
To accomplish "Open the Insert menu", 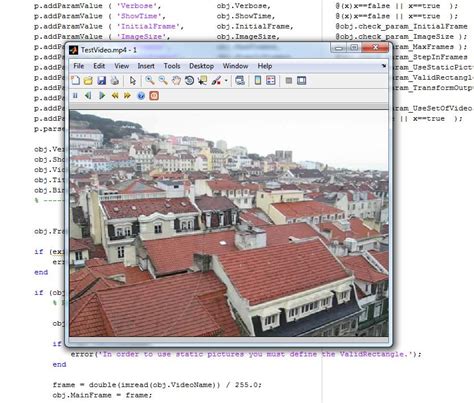I will [146, 66].
